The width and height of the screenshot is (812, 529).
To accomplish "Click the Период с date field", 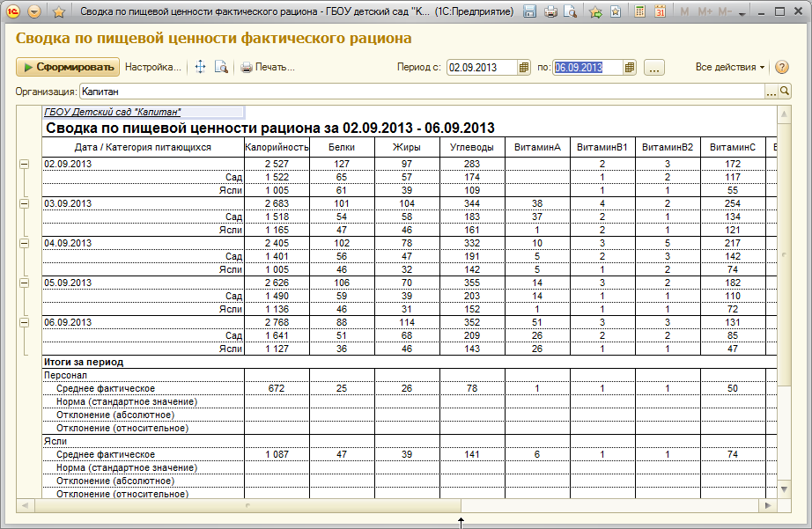I will (x=482, y=67).
